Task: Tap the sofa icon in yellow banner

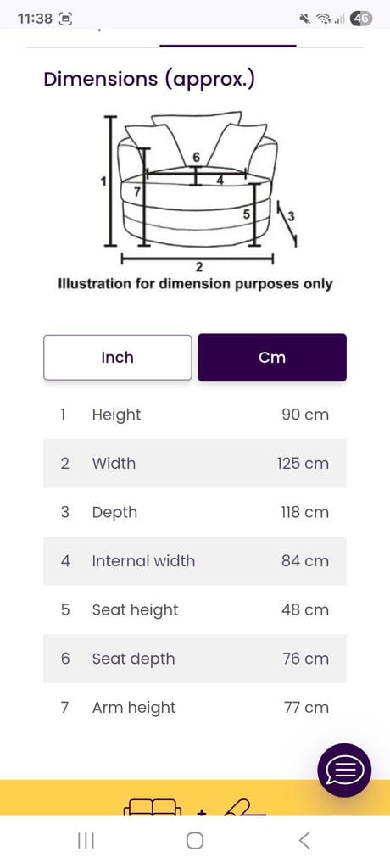Action: pos(153,807)
